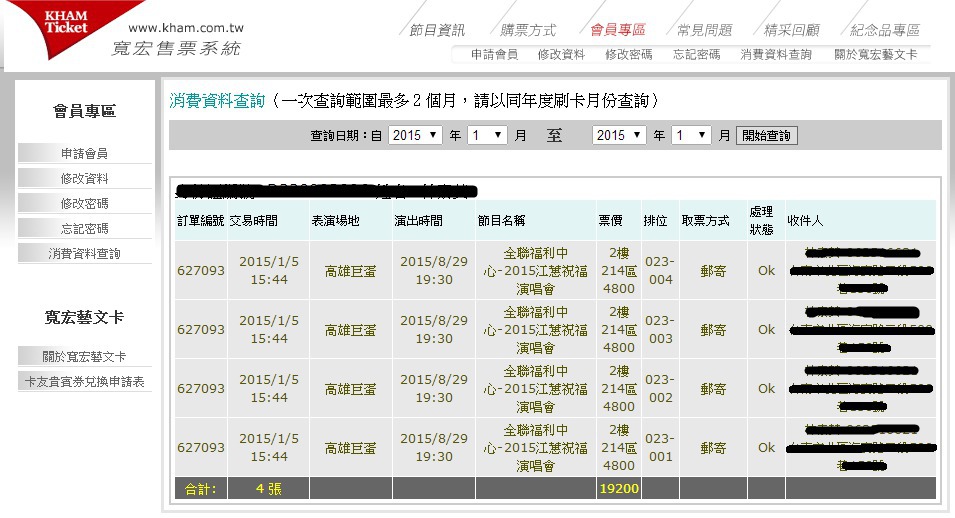The height and width of the screenshot is (518, 955).
Task: Open the 常見問題 menu
Action: [705, 30]
